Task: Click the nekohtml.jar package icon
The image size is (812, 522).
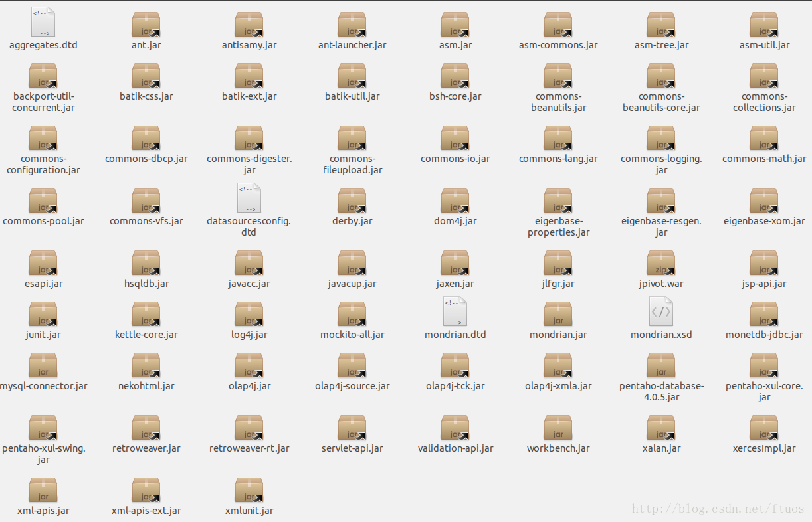Action: [146, 365]
